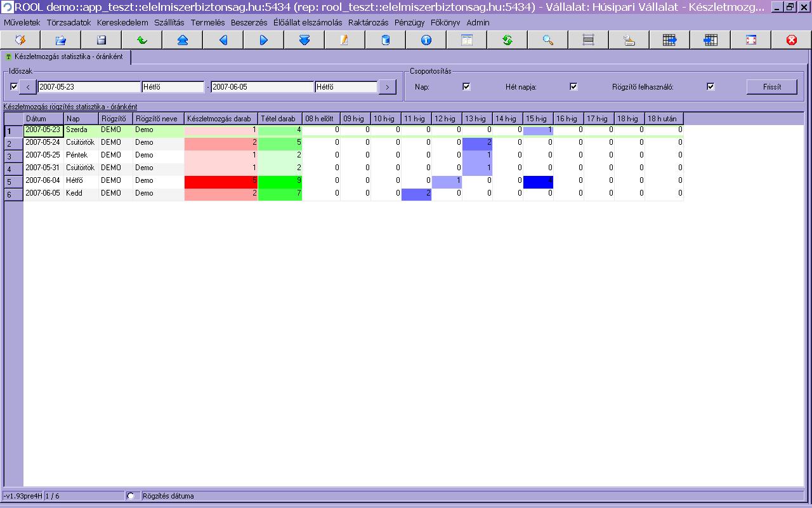Click the pencil edit note toolbar icon

(344, 40)
